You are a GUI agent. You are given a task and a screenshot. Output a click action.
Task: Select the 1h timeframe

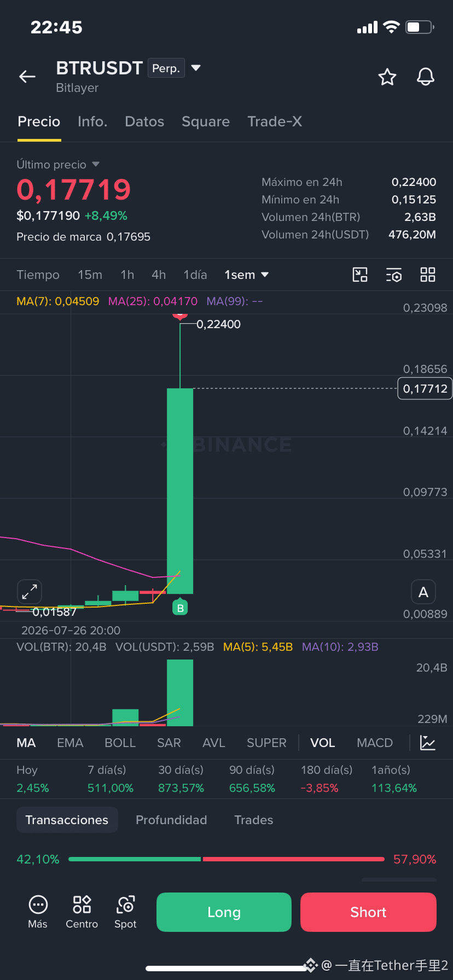[x=127, y=275]
